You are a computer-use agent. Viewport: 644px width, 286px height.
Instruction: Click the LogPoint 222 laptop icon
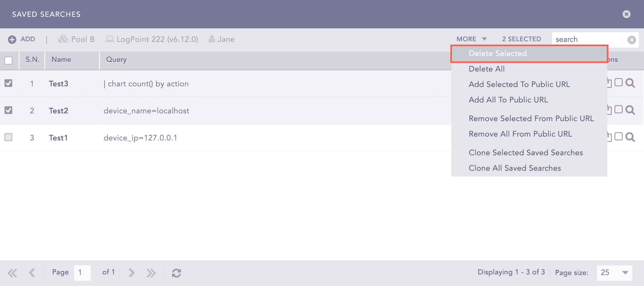tap(109, 39)
